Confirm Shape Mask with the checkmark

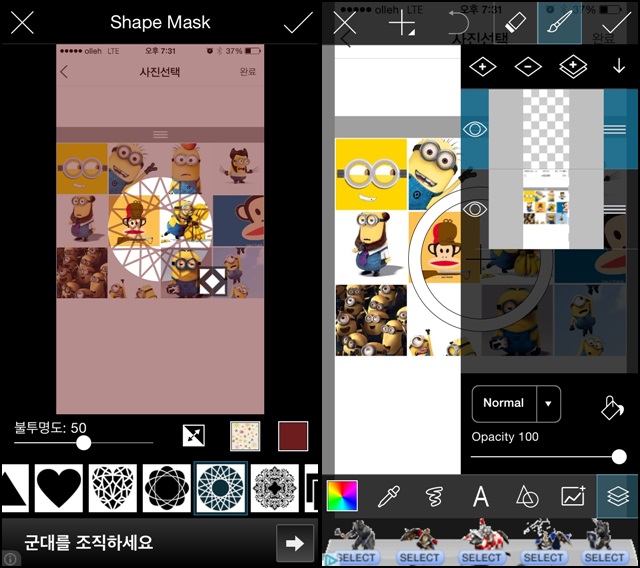coord(298,22)
